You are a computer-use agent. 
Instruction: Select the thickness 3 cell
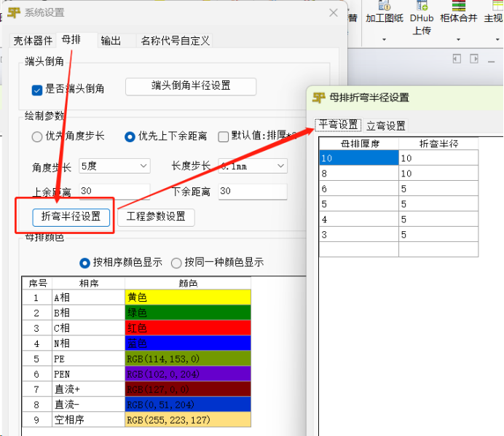point(359,234)
